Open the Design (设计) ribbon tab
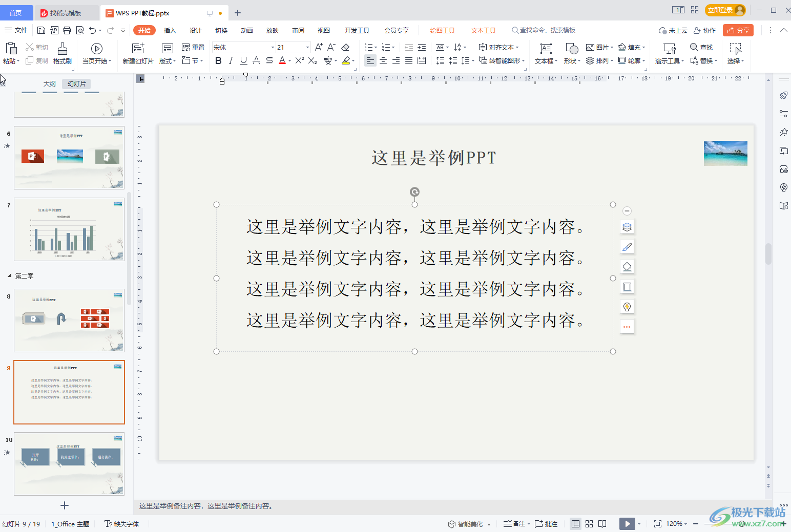This screenshot has height=532, width=791. (x=196, y=30)
